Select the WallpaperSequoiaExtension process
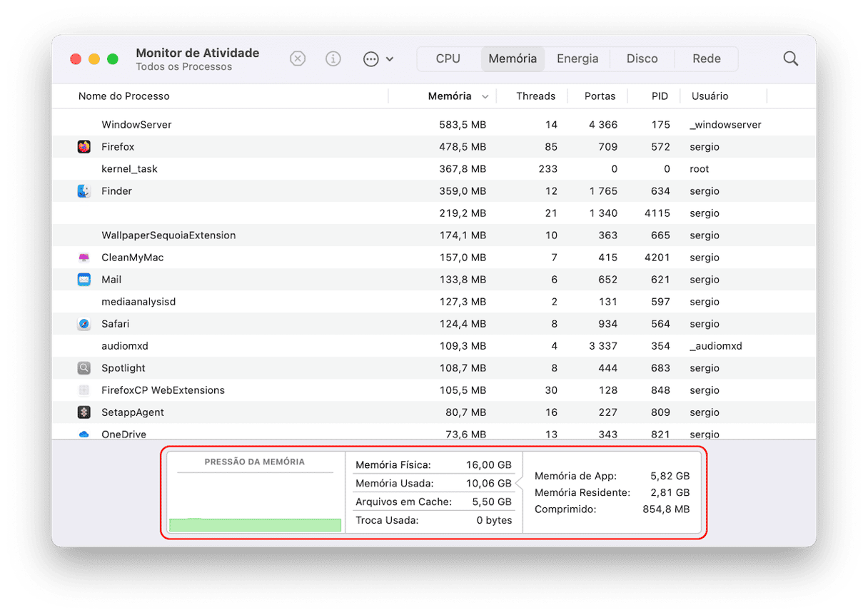This screenshot has height=615, width=868. click(168, 235)
